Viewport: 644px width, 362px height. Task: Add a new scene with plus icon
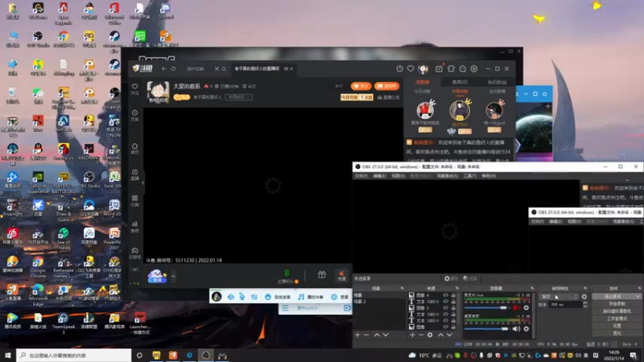point(357,335)
